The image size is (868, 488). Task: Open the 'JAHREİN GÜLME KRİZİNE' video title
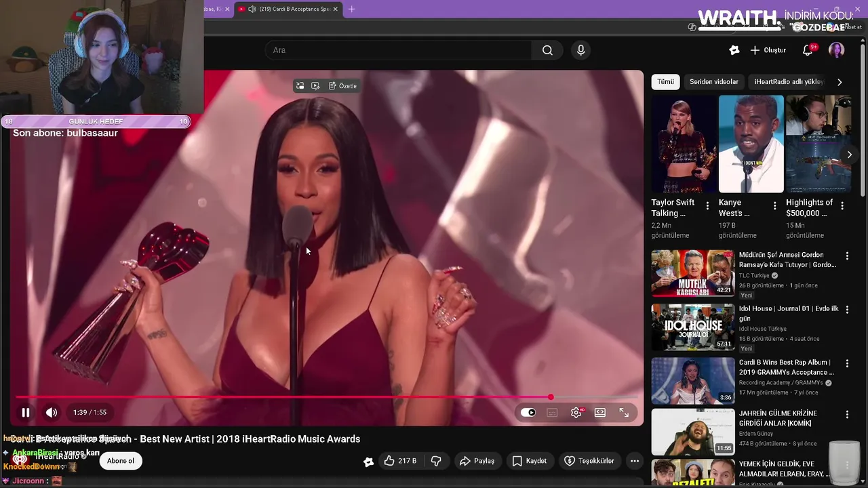(x=778, y=418)
